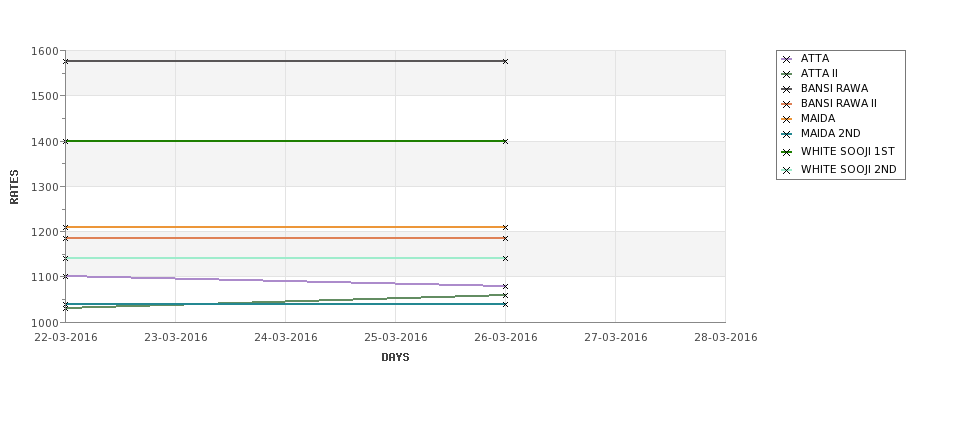
Task: Click the orange MAIDA endpoint on 26-03-2016
Action: [505, 227]
